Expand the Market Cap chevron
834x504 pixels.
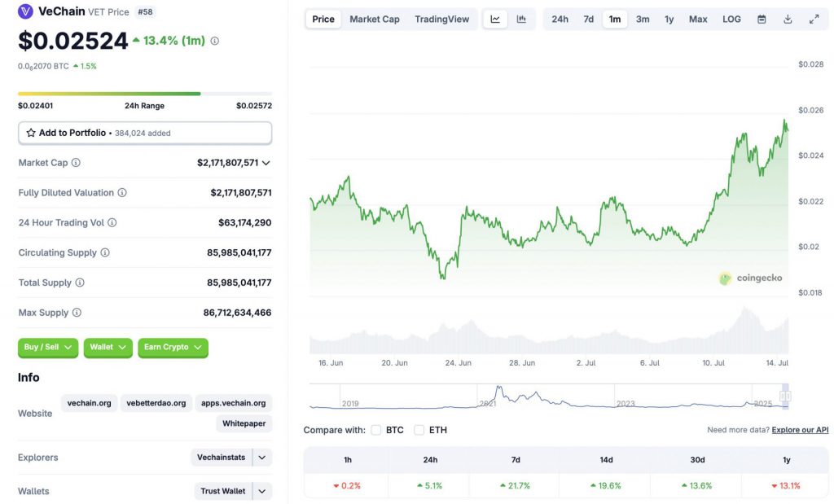coord(266,163)
